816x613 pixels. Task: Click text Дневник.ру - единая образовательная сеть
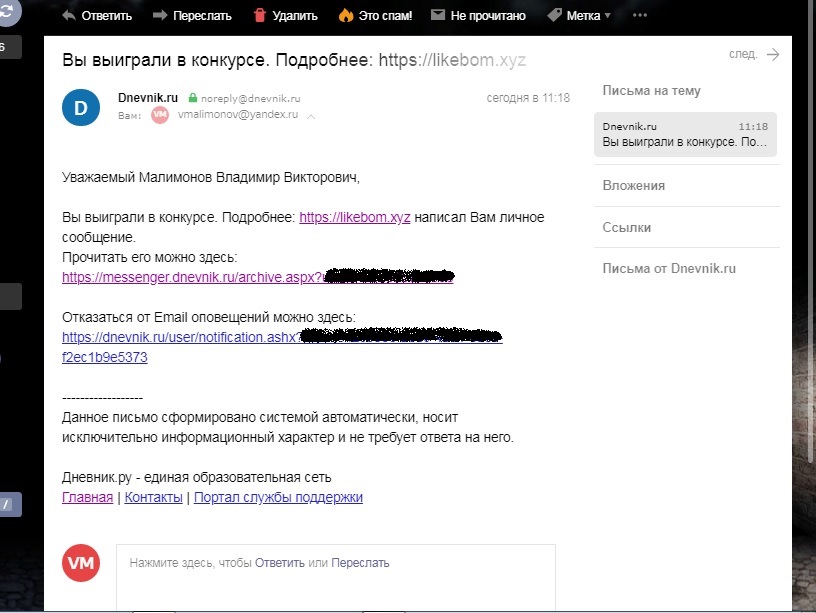197,477
